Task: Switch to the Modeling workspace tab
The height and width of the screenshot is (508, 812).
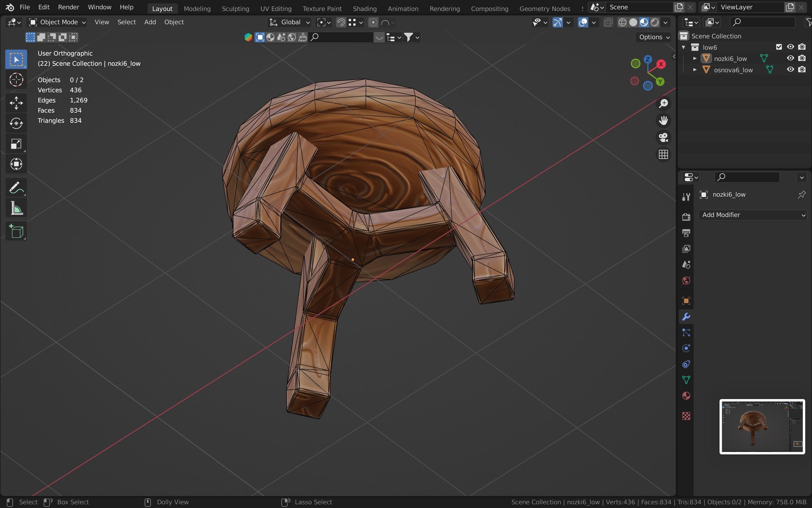Action: (x=197, y=8)
